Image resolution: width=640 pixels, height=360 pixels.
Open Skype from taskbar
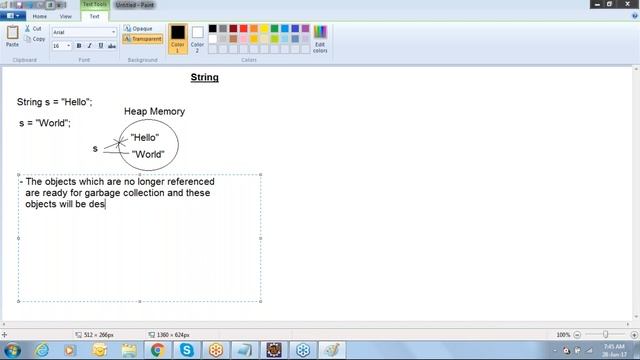tap(187, 350)
